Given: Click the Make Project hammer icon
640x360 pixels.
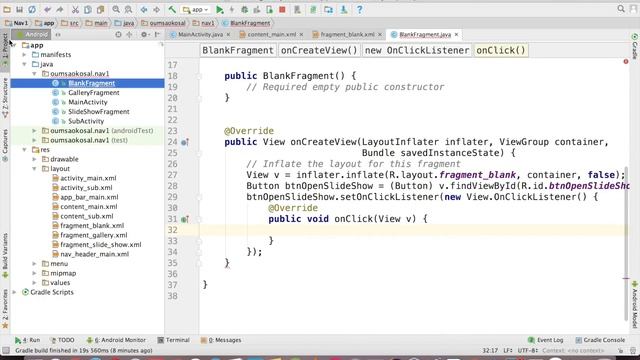Looking at the screenshot, I should (172, 9).
